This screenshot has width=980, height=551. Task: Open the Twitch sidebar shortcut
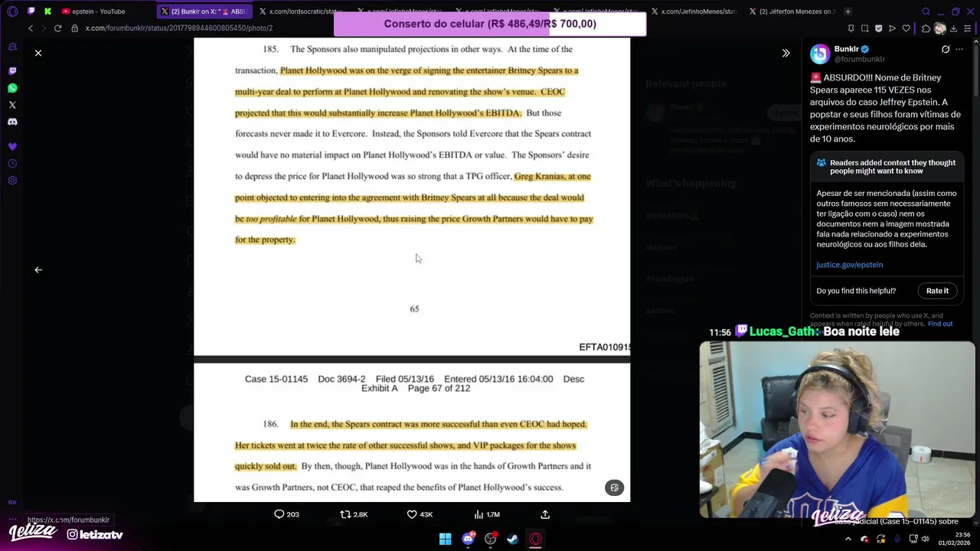click(x=12, y=70)
